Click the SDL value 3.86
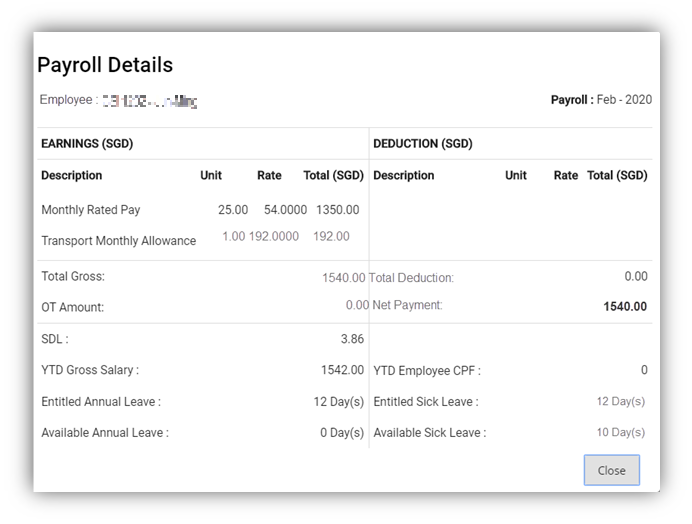The height and width of the screenshot is (524, 692). pyautogui.click(x=352, y=339)
